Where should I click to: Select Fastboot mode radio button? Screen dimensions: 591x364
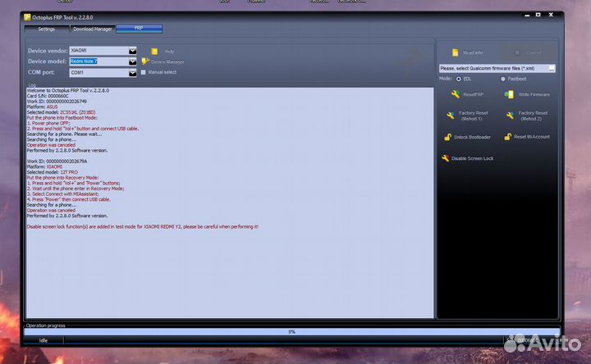503,79
